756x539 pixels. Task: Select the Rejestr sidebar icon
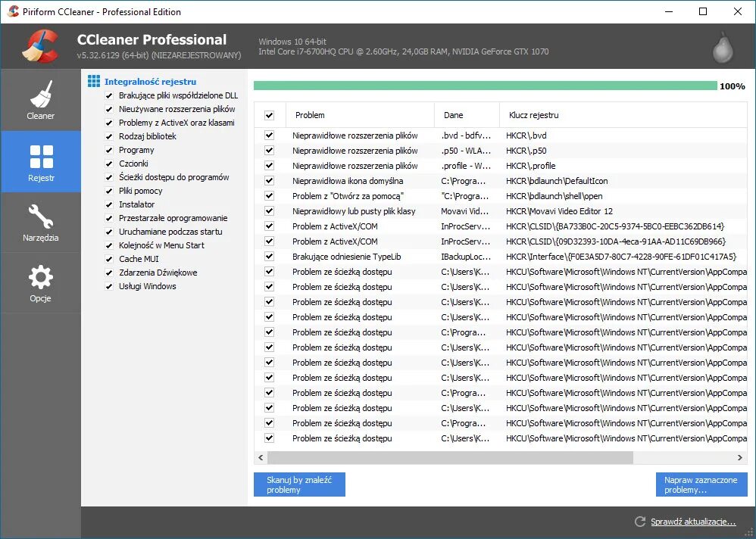click(42, 157)
